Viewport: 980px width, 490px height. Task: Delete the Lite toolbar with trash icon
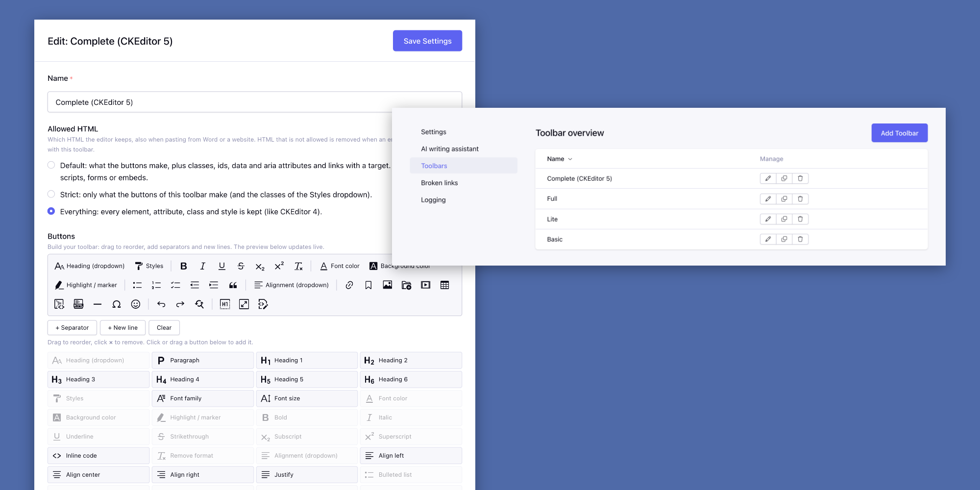pyautogui.click(x=800, y=219)
